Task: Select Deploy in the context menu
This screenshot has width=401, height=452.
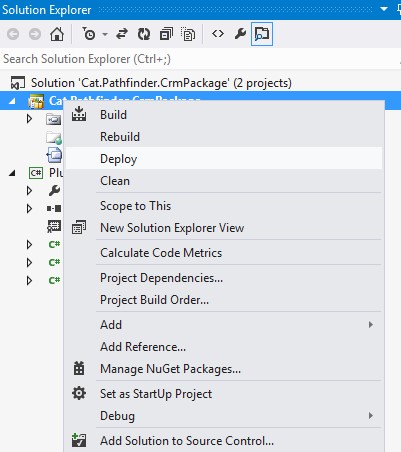Action: click(224, 159)
